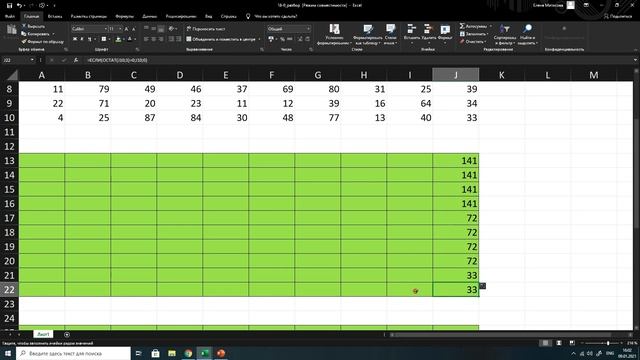This screenshot has height=360, width=640.
Task: Align cell text to the left
Action: pos(146,39)
